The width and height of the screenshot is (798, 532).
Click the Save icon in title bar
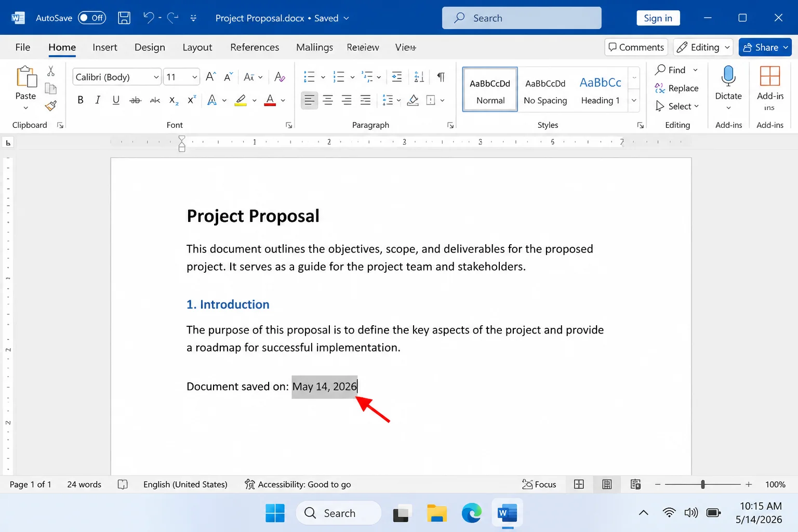coord(124,18)
